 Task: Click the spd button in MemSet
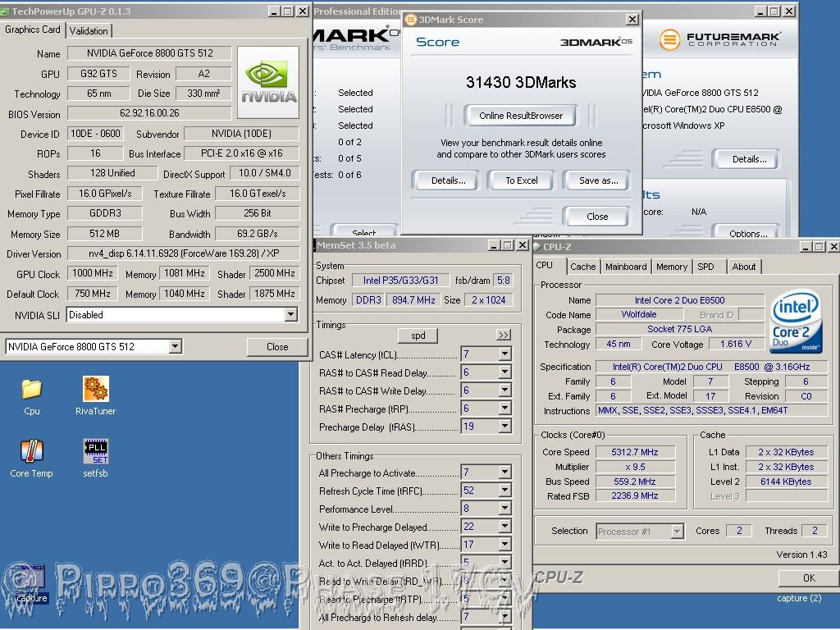click(418, 336)
